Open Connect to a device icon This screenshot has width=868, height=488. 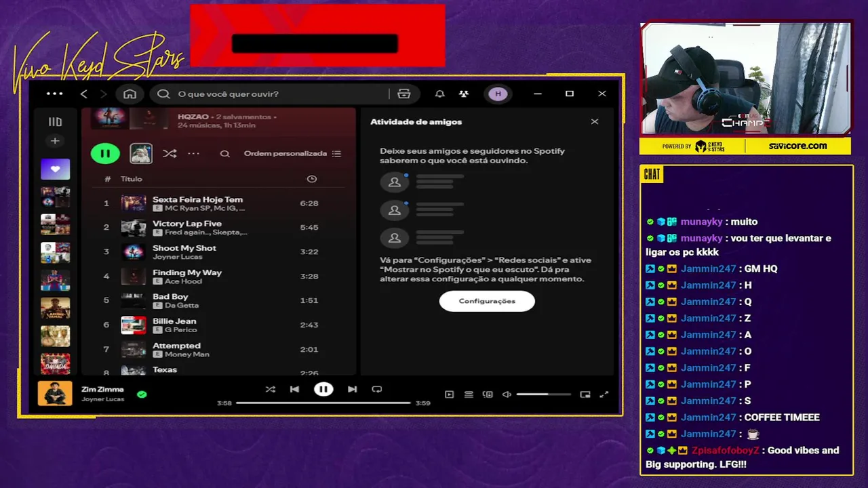tap(488, 394)
